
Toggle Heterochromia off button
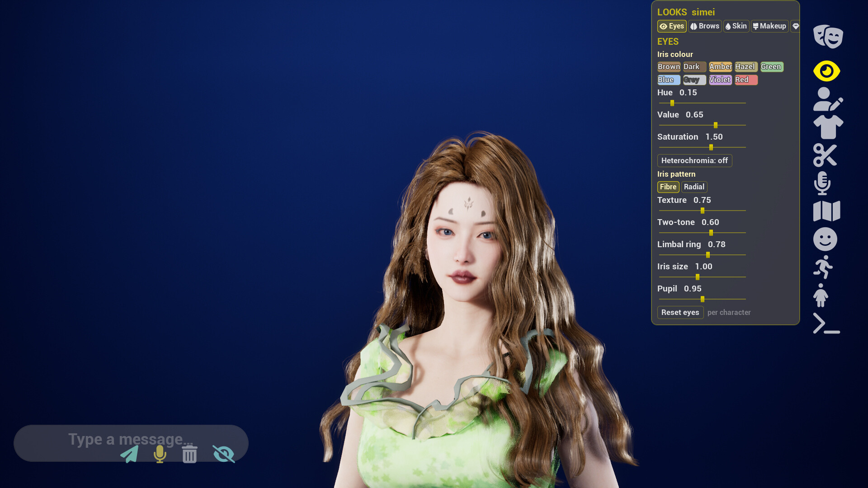pyautogui.click(x=694, y=160)
